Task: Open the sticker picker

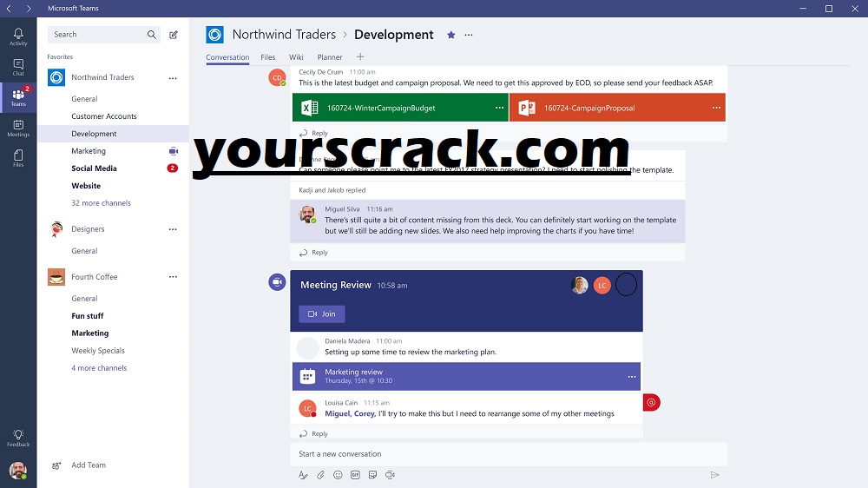Action: (x=372, y=475)
